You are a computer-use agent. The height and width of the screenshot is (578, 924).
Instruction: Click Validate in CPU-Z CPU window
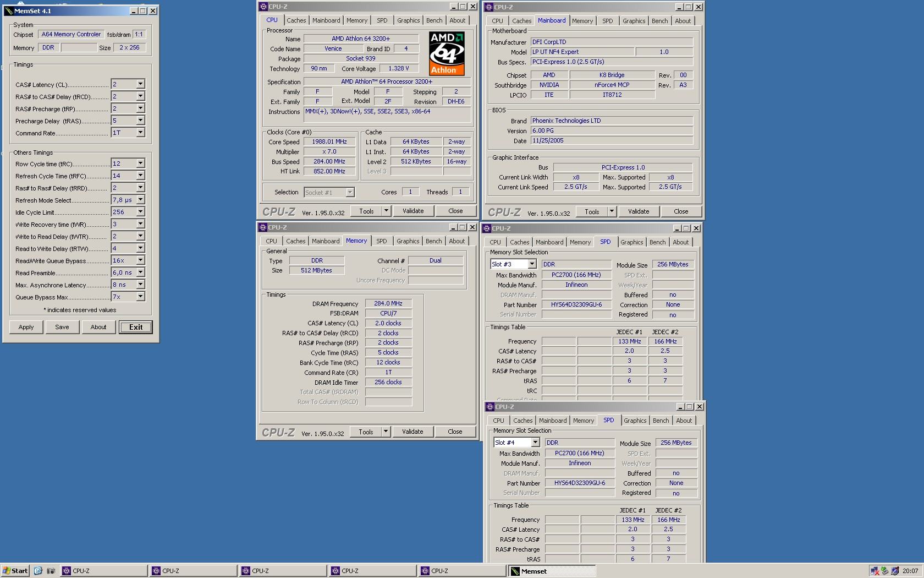(413, 211)
